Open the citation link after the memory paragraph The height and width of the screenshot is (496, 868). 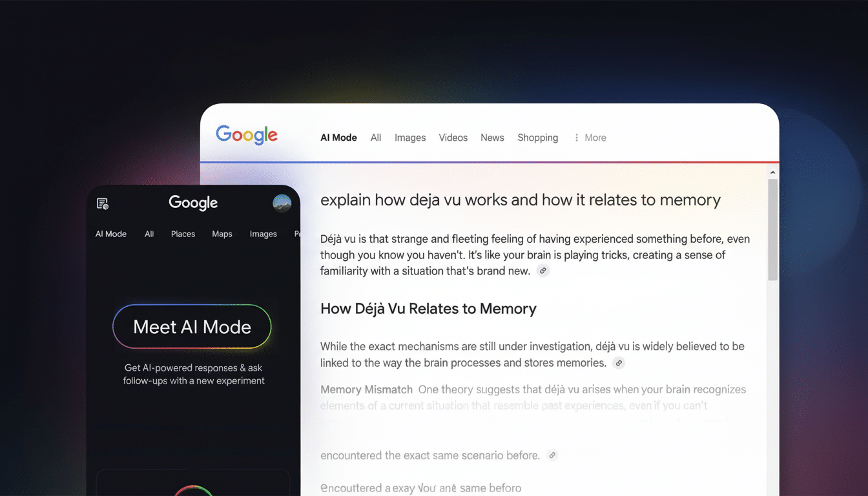(x=618, y=363)
